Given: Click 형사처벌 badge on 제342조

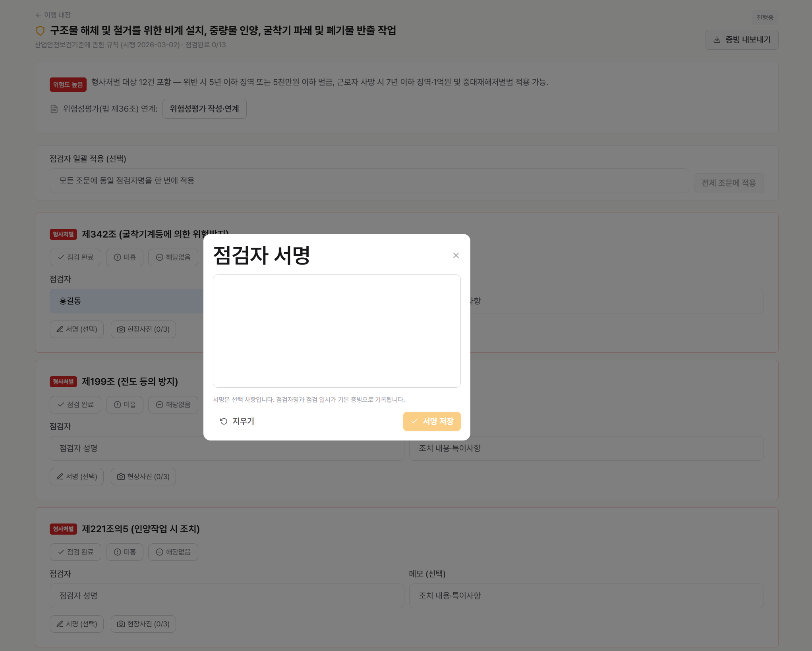Looking at the screenshot, I should pos(63,234).
